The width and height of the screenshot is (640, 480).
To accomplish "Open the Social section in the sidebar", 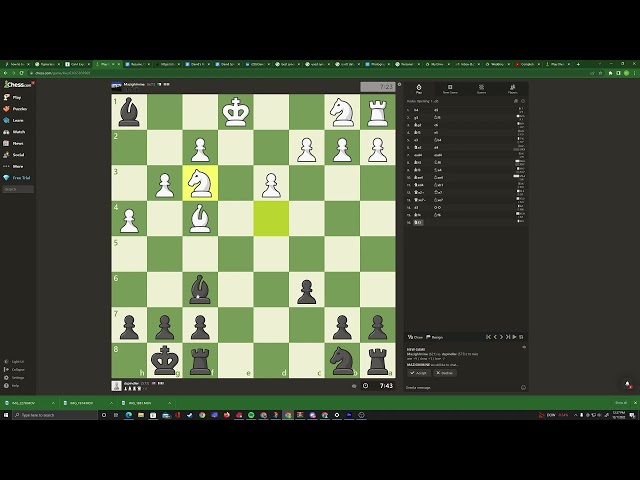I will pos(14,155).
